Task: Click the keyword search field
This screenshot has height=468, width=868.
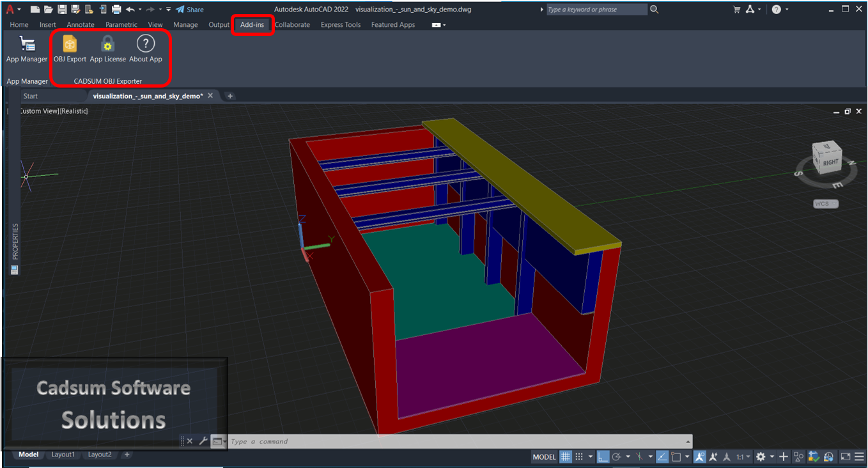Action: click(x=597, y=10)
